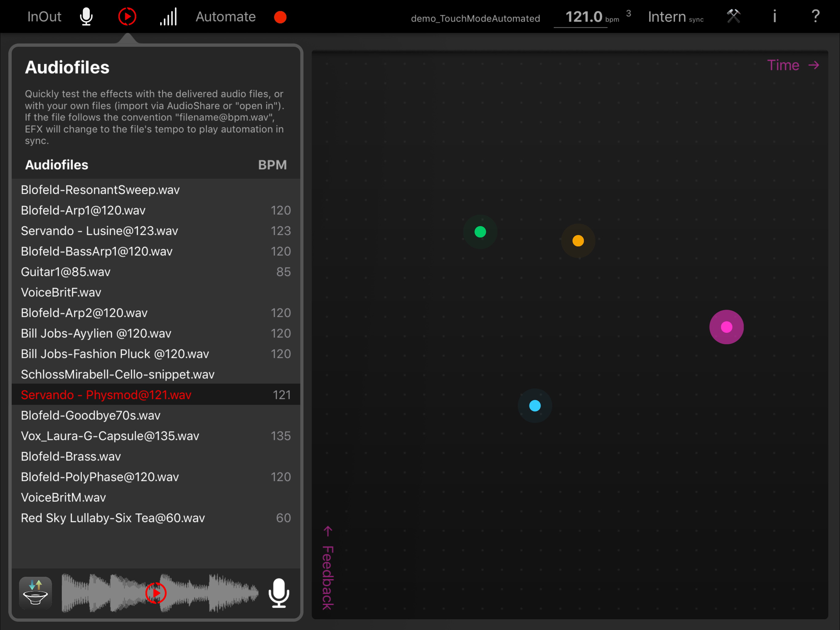The image size is (840, 630).
Task: Open the InOut menu
Action: (44, 17)
